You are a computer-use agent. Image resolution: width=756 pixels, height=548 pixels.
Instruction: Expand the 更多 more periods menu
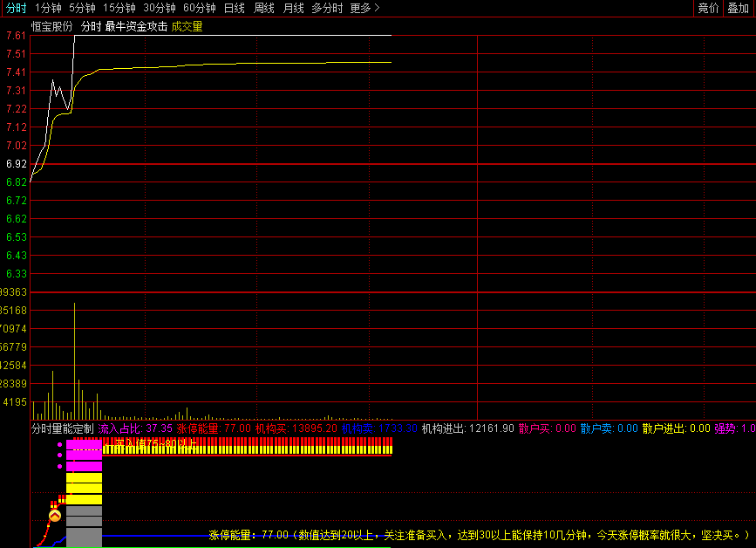[x=364, y=8]
